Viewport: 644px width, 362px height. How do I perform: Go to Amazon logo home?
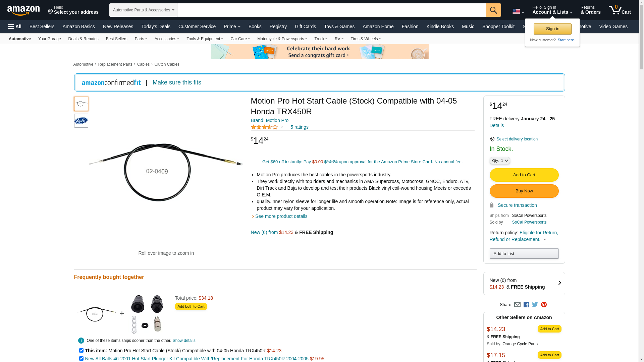[x=23, y=10]
